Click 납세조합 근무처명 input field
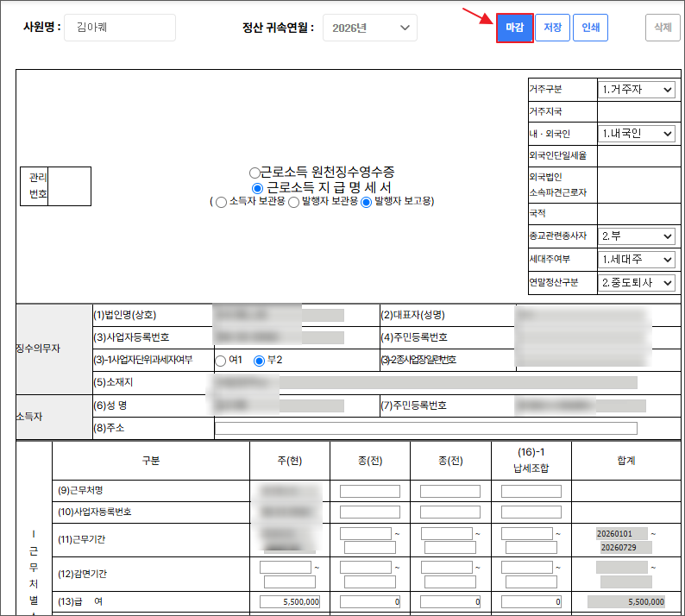 tap(531, 491)
